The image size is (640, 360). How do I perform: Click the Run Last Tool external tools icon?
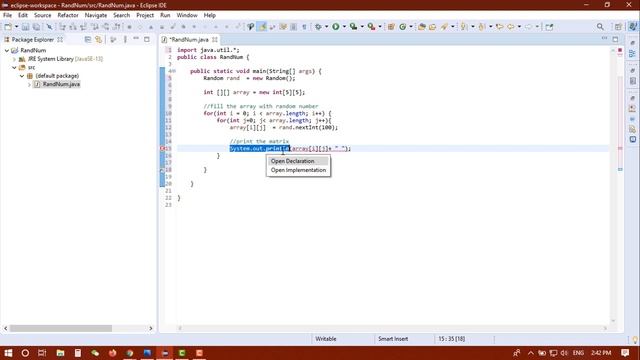(x=371, y=27)
